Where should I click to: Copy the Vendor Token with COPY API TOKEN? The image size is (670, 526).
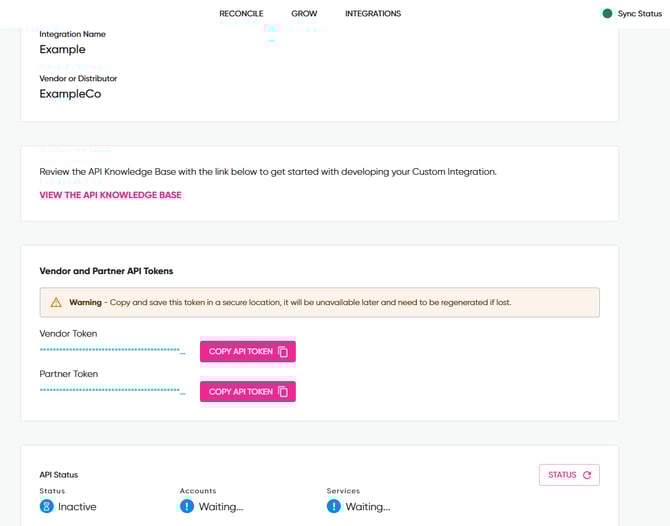pos(248,352)
